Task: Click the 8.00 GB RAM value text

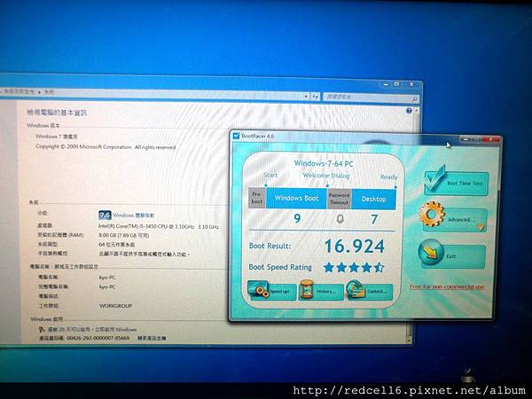Action: pos(123,235)
